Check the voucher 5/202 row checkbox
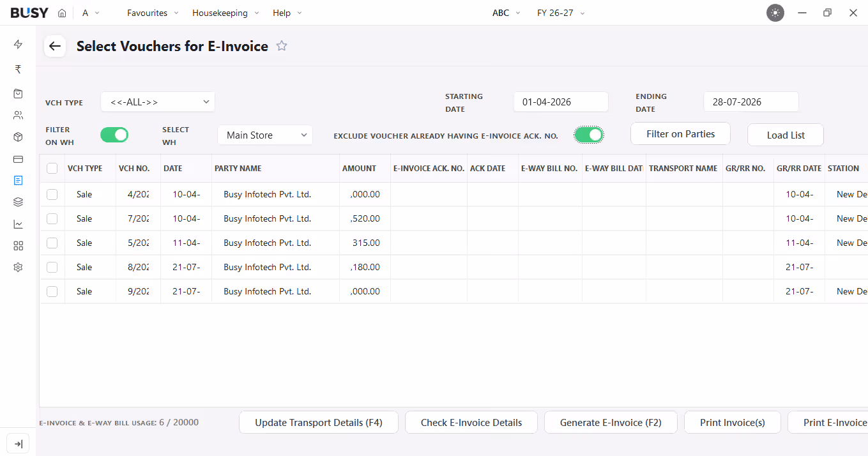This screenshot has height=456, width=868. [x=52, y=243]
